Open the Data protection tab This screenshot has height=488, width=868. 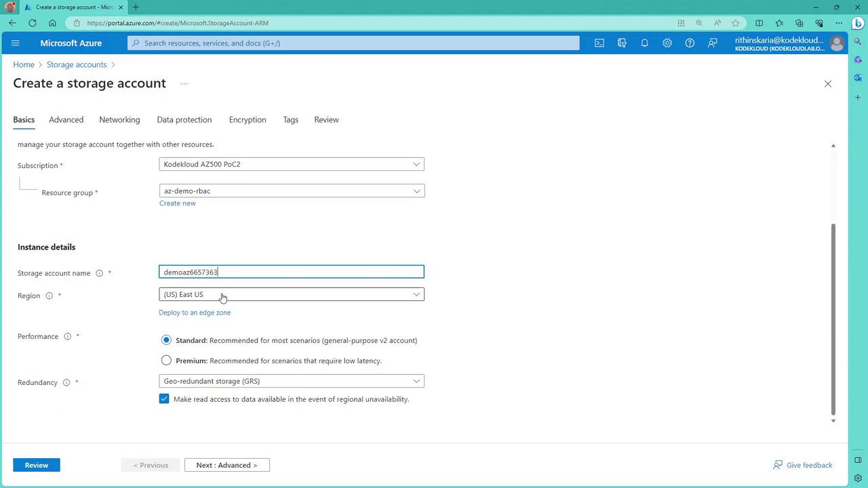[184, 120]
